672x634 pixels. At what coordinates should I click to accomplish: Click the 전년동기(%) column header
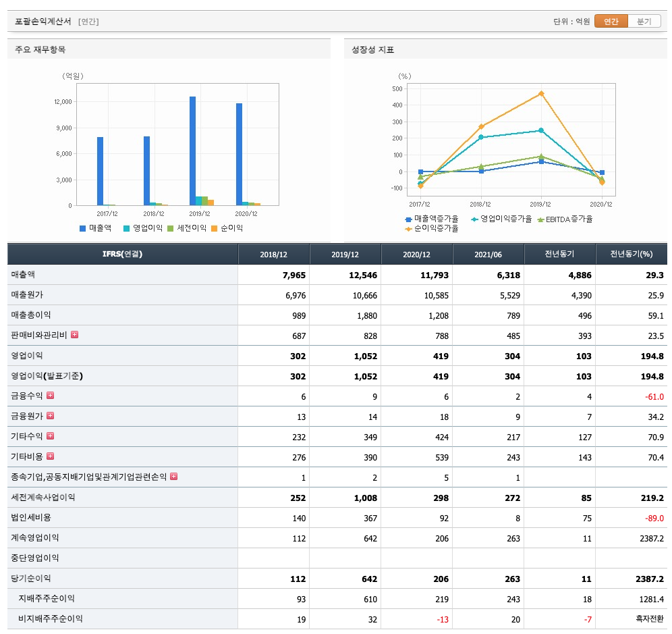click(632, 255)
